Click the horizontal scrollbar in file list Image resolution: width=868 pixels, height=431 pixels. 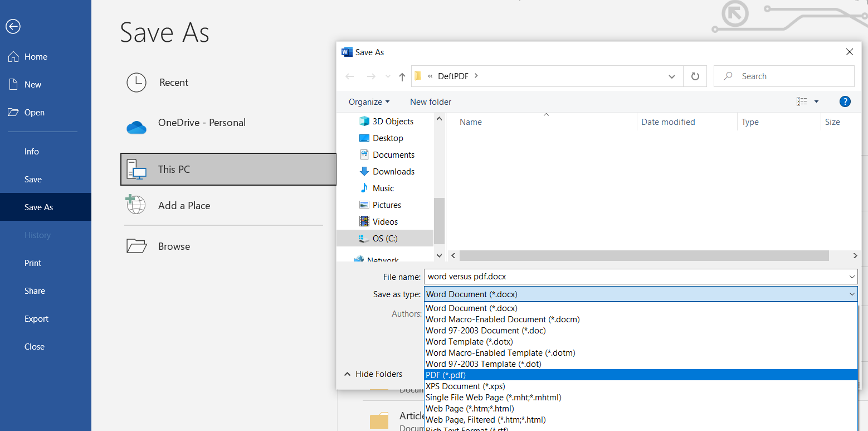tap(644, 255)
